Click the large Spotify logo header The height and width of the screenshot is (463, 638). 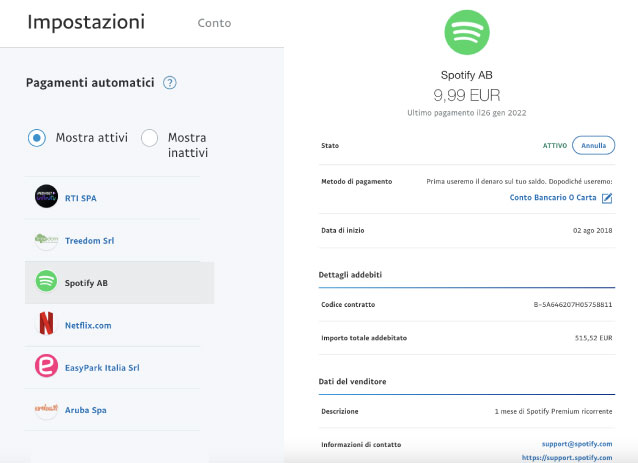click(467, 33)
